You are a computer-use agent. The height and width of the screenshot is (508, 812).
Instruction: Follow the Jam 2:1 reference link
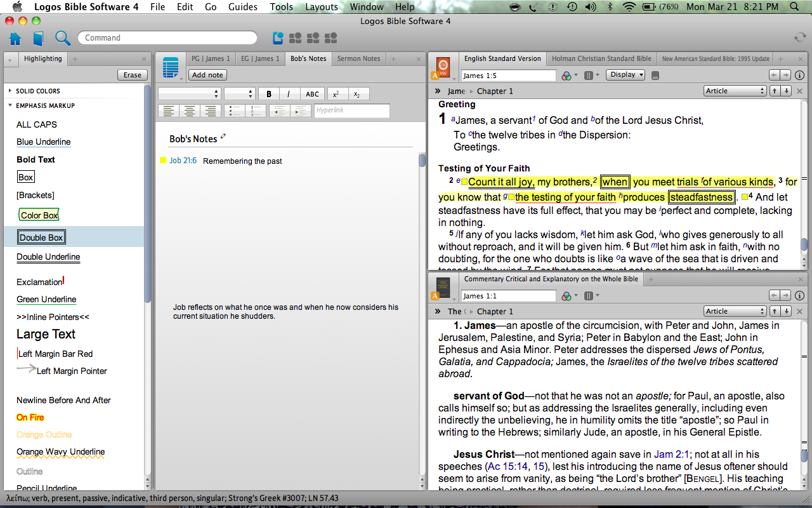[x=671, y=454]
